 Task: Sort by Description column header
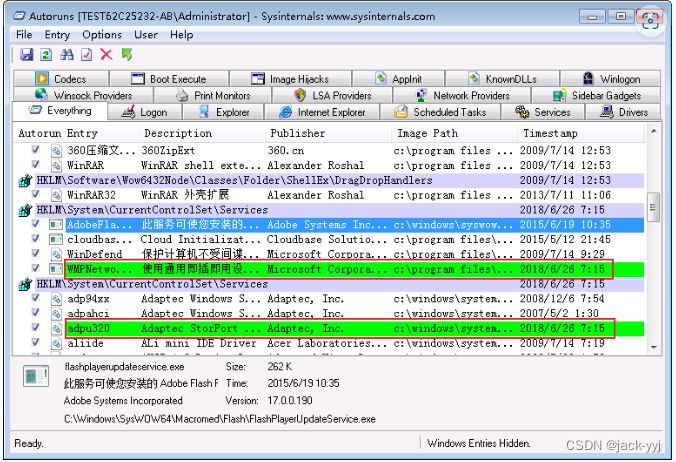pos(202,134)
